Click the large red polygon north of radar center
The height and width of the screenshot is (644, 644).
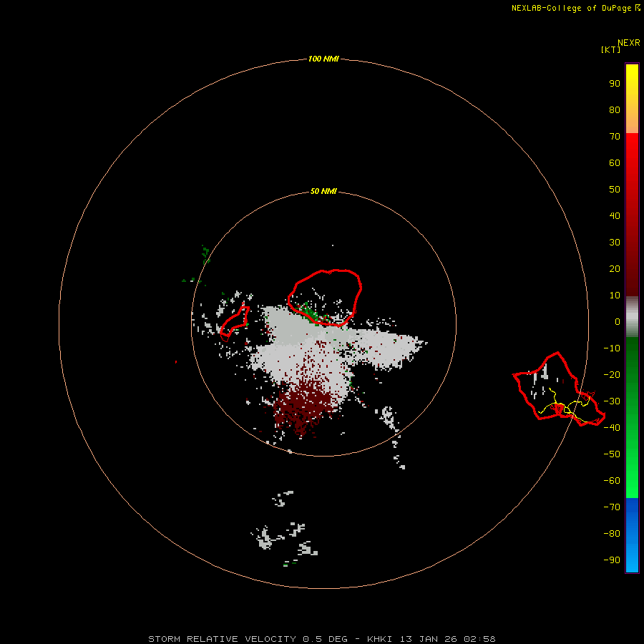pos(324,298)
